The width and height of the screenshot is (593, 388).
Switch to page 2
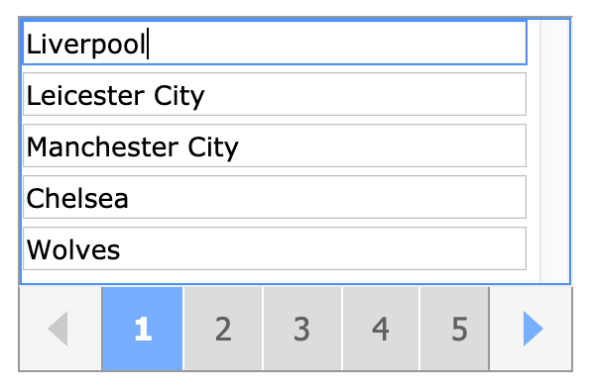(x=223, y=329)
